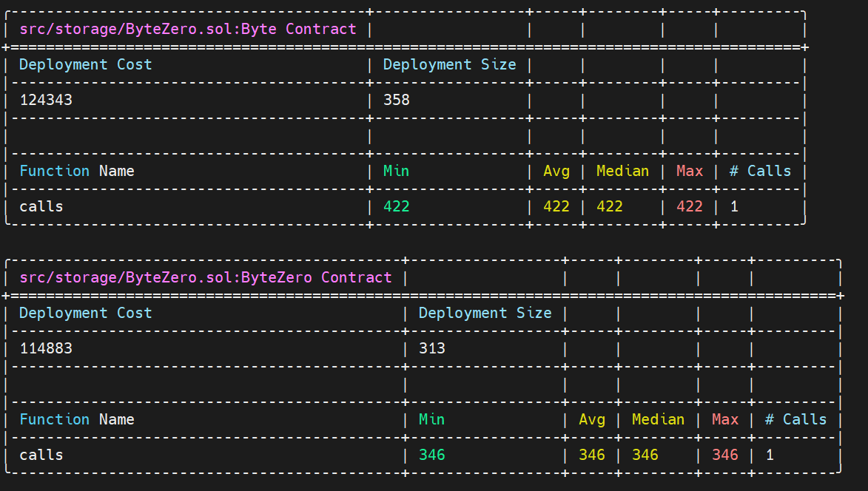Screen dimensions: 868x491
Task: Click the src/storage/ByteZero.sol:ByteZero Contract title
Action: (206, 277)
